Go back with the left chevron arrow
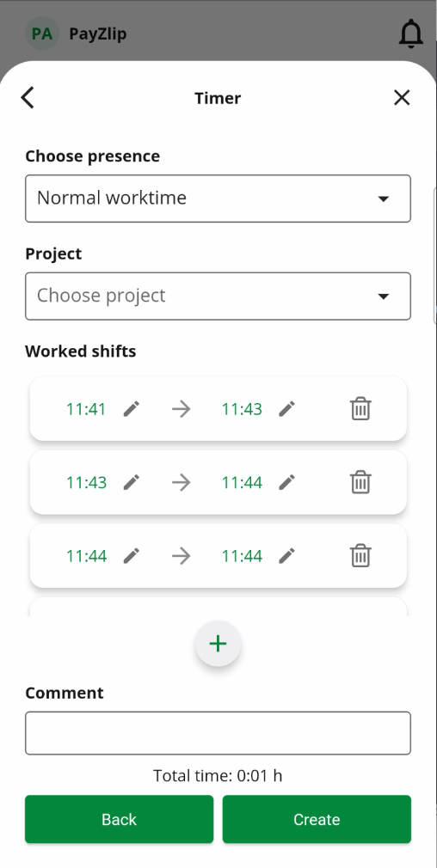Viewport: 437px width, 868px height. [28, 98]
